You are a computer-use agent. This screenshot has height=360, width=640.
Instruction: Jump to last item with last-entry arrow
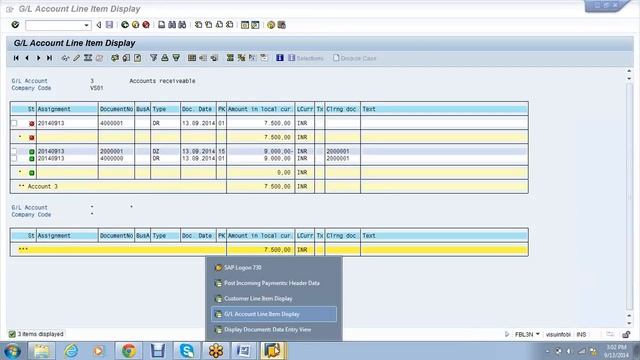[49, 58]
